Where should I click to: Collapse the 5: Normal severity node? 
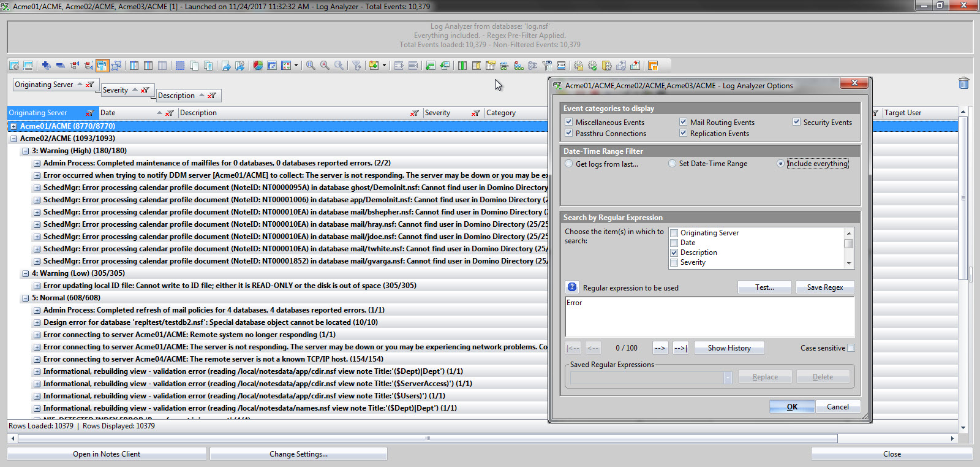tap(25, 298)
